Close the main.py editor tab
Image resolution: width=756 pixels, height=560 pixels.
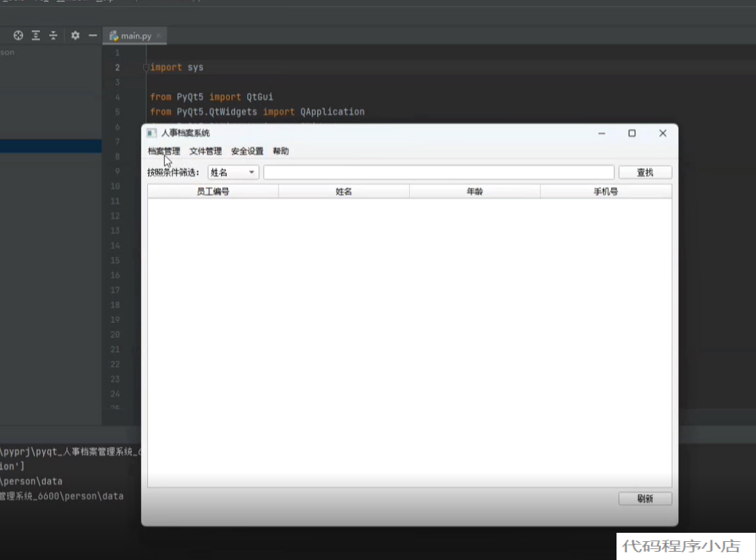(x=158, y=35)
